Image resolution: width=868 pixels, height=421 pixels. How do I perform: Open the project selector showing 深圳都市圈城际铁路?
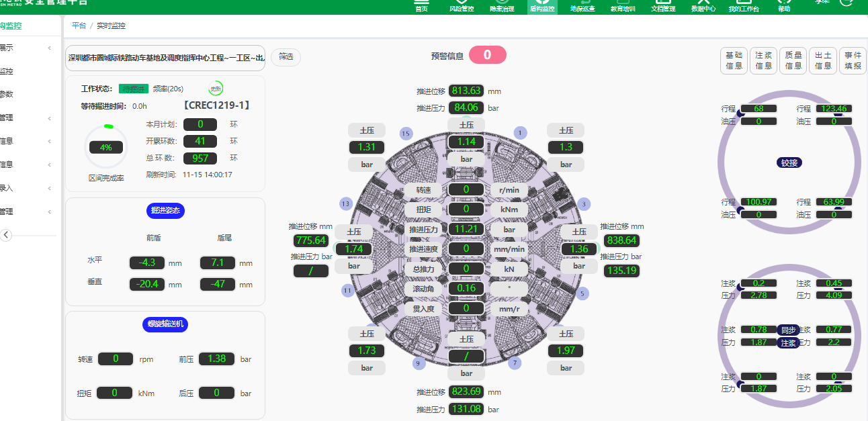point(166,58)
